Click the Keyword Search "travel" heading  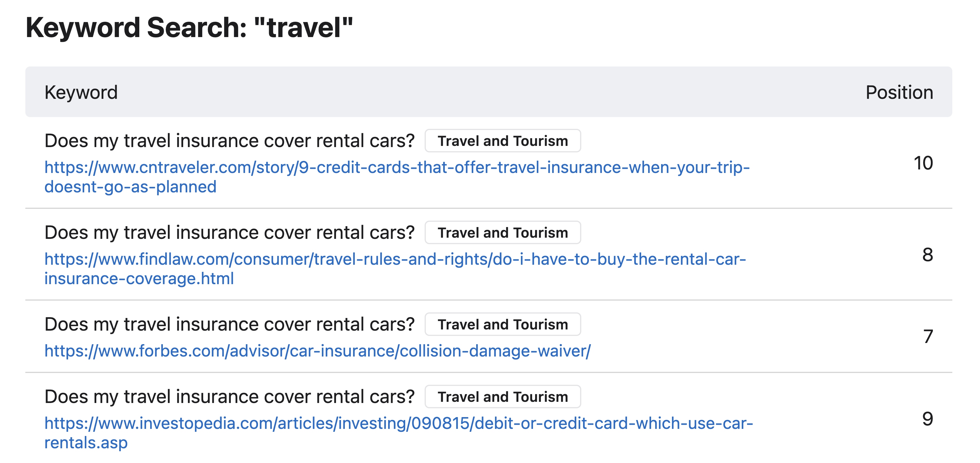189,28
